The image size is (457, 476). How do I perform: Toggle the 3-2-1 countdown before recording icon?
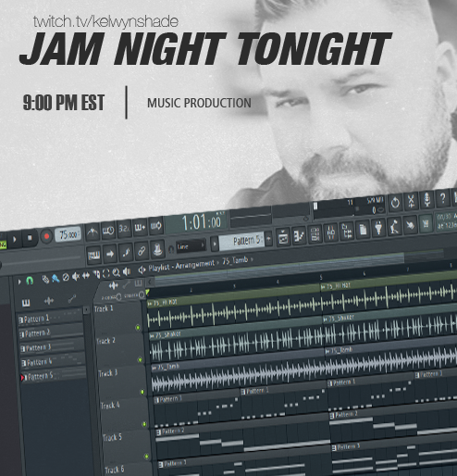[124, 229]
